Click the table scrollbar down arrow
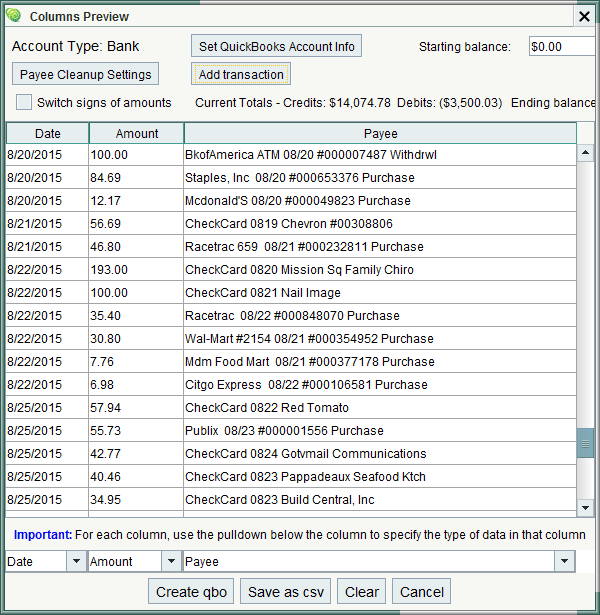Viewport: 600px width, 615px height. coord(585,508)
